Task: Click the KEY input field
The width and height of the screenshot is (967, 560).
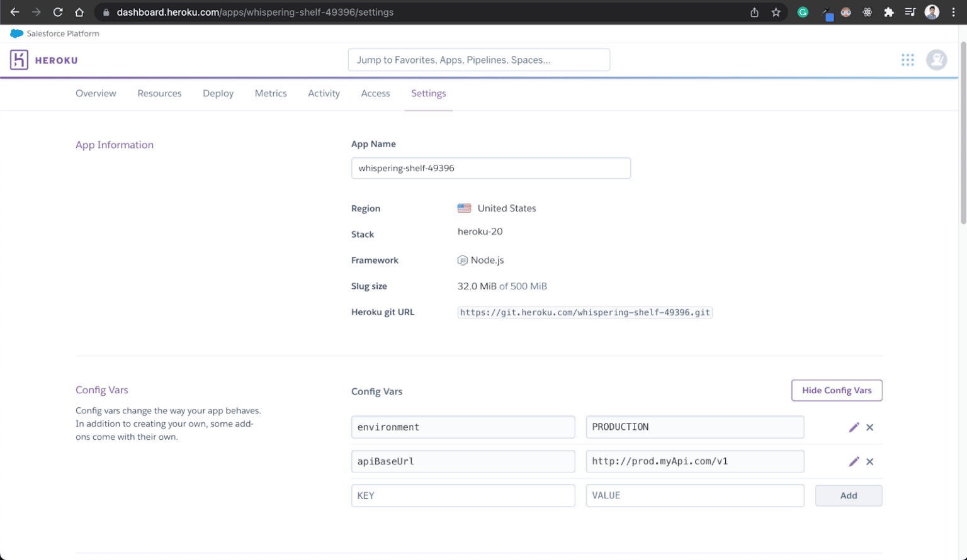Action: 463,495
